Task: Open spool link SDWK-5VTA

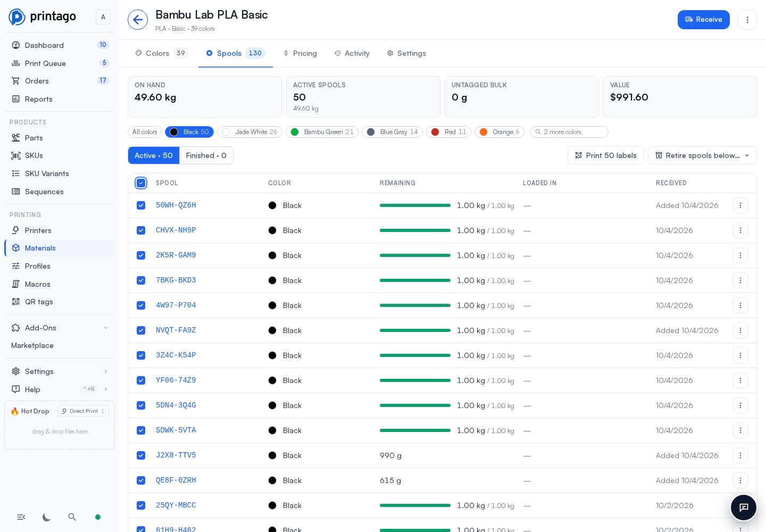Action: [x=176, y=430]
